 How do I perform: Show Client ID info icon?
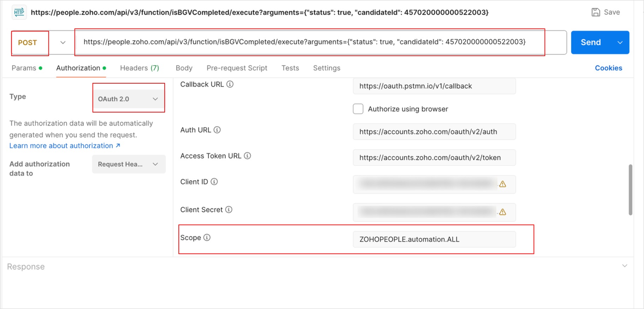click(214, 182)
